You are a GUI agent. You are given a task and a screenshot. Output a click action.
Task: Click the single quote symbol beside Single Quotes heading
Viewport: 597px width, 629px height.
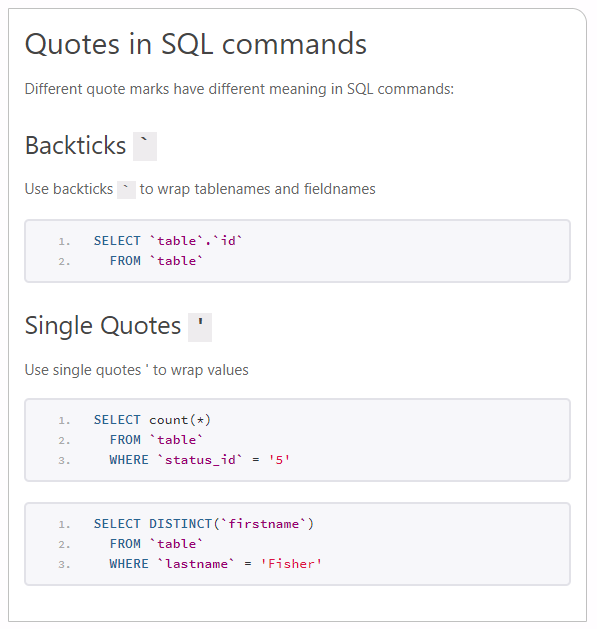click(x=200, y=327)
